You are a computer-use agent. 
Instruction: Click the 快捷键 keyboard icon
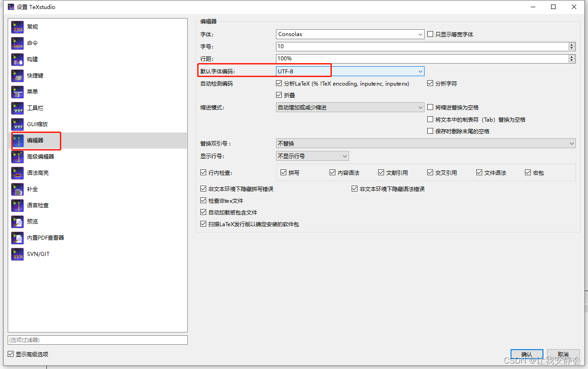pyautogui.click(x=18, y=76)
